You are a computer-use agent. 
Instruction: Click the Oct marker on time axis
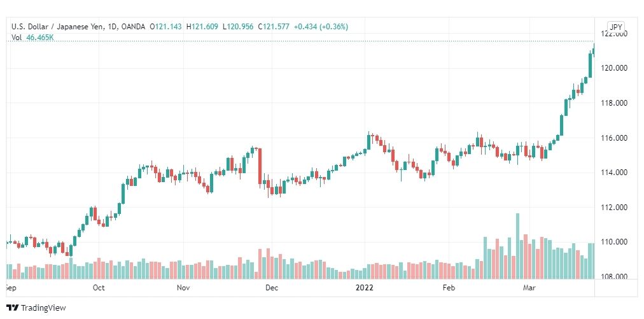pos(99,288)
